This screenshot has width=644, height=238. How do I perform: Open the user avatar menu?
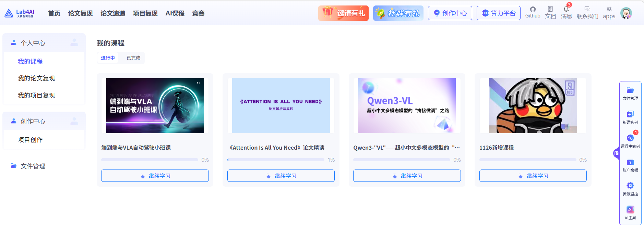626,13
